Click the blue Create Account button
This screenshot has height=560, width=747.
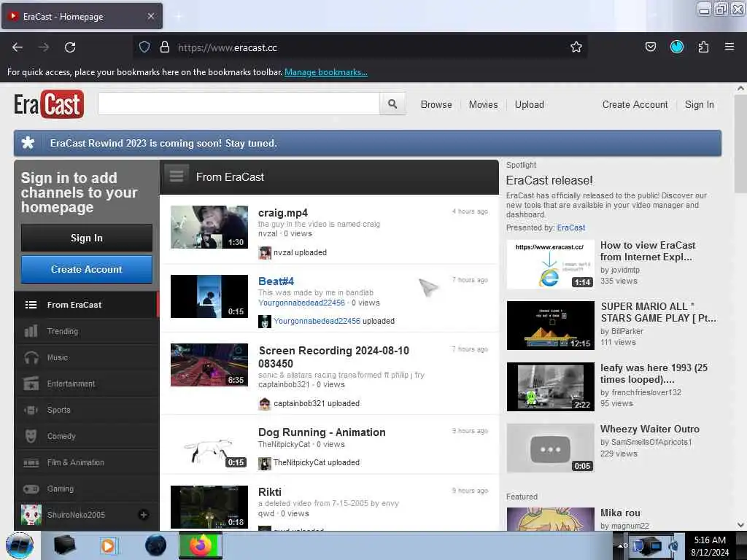click(86, 269)
